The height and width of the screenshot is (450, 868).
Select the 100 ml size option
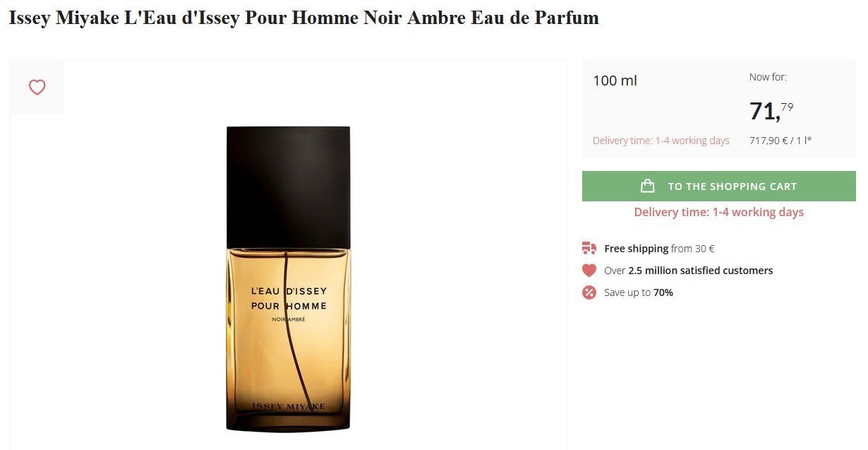pyautogui.click(x=615, y=81)
